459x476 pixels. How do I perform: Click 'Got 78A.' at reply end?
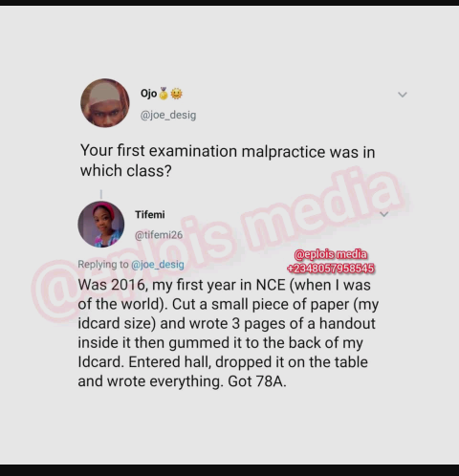257,381
